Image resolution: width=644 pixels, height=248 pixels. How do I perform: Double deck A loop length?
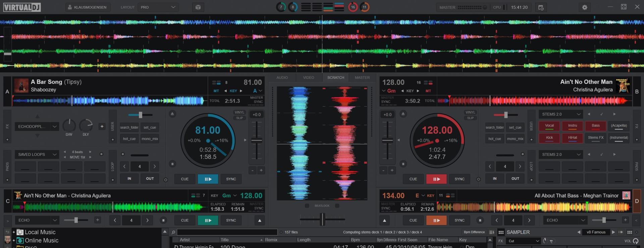coord(155,166)
